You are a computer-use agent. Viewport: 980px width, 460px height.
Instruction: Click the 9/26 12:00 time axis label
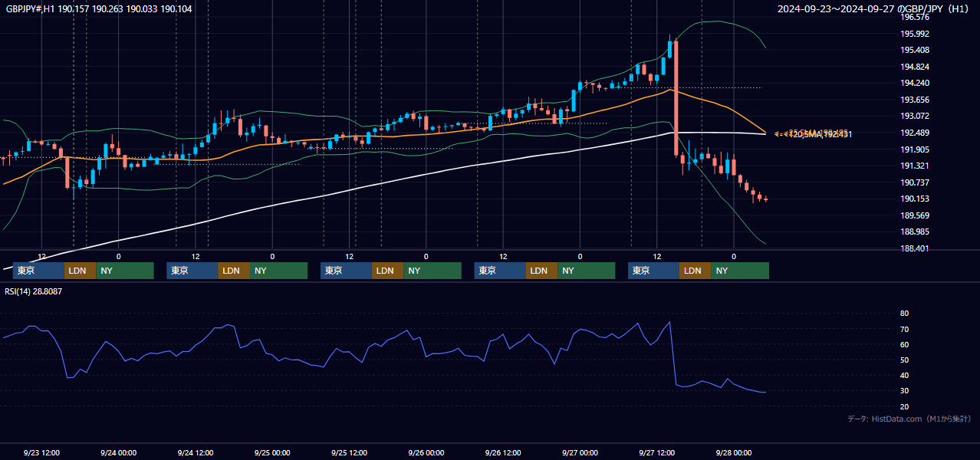coord(503,452)
